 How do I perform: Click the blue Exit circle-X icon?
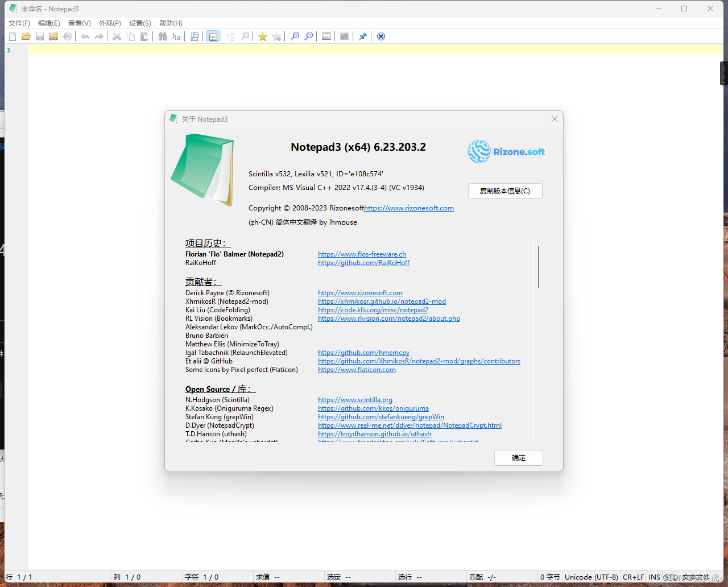381,36
